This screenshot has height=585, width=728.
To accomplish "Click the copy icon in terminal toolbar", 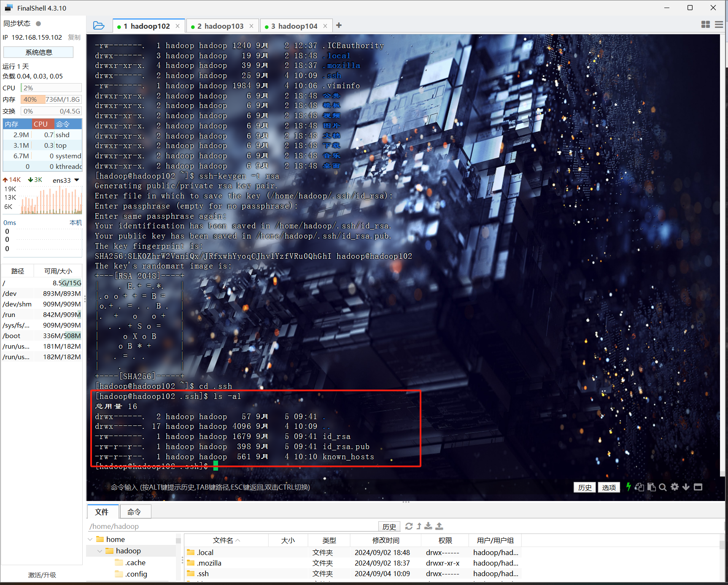I will point(639,487).
